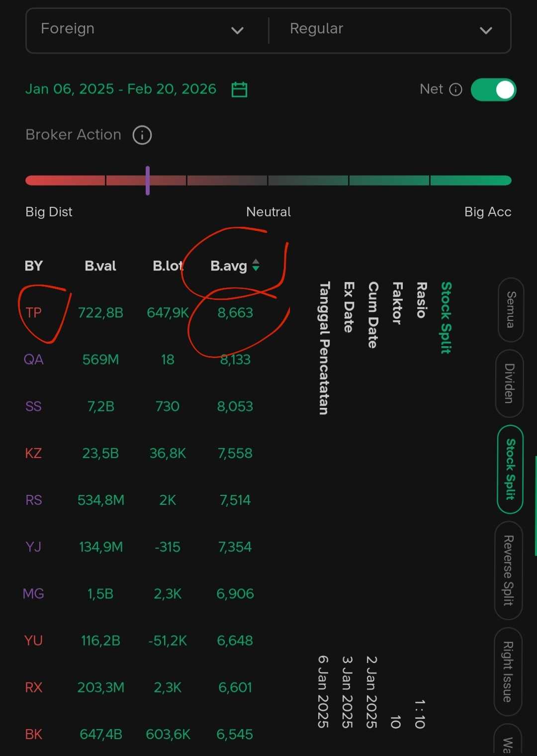The image size is (537, 756).
Task: Select broker YU row code
Action: tap(33, 641)
